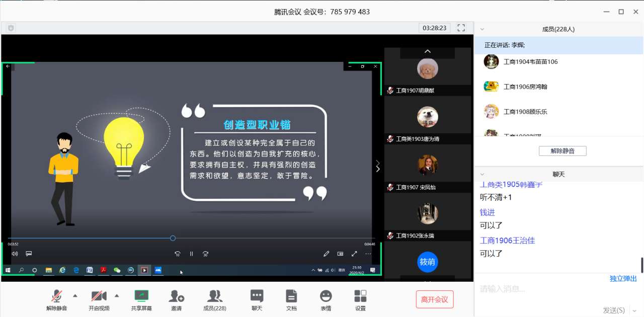Select member 工商1906房鸿翰 in list

pos(525,87)
